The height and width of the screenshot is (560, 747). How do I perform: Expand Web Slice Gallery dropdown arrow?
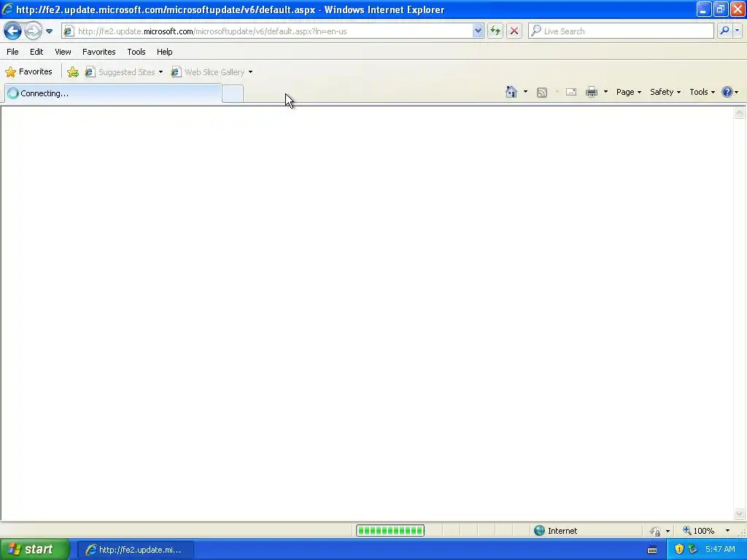[x=251, y=72]
